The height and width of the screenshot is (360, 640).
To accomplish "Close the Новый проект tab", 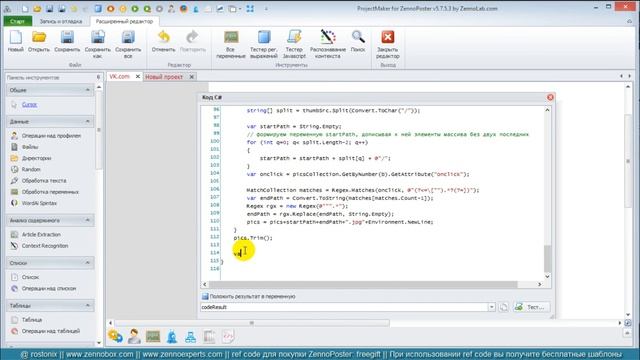I will point(191,77).
